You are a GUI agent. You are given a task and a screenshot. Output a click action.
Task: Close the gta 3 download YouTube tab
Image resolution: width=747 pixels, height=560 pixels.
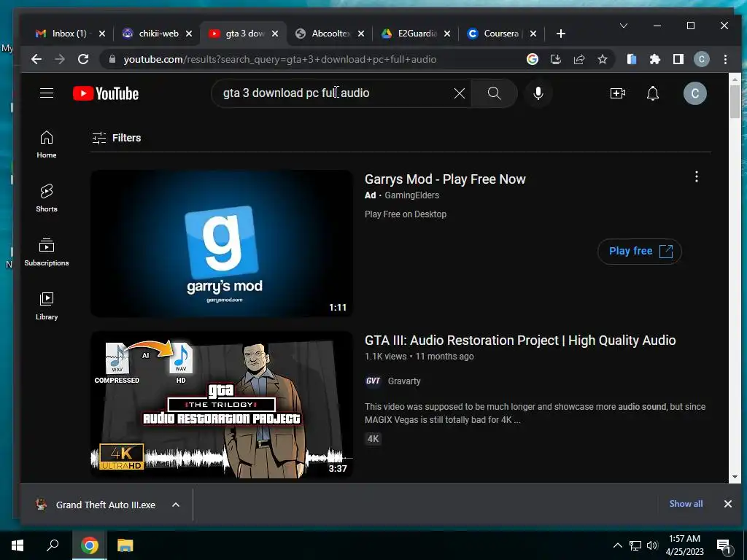275,34
